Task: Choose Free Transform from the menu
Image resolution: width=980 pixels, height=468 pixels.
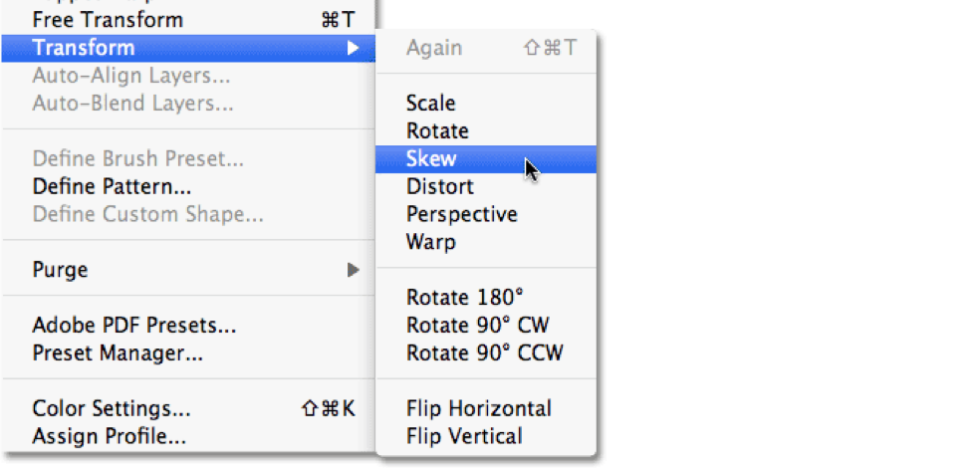Action: pyautogui.click(x=108, y=19)
